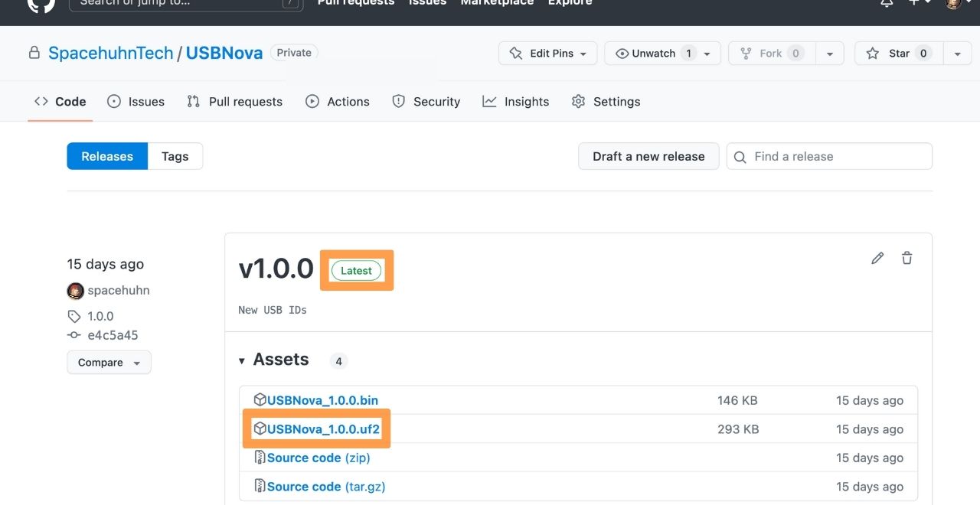Click the tag icon next to 1.0.0
The height and width of the screenshot is (505, 980).
(73, 316)
